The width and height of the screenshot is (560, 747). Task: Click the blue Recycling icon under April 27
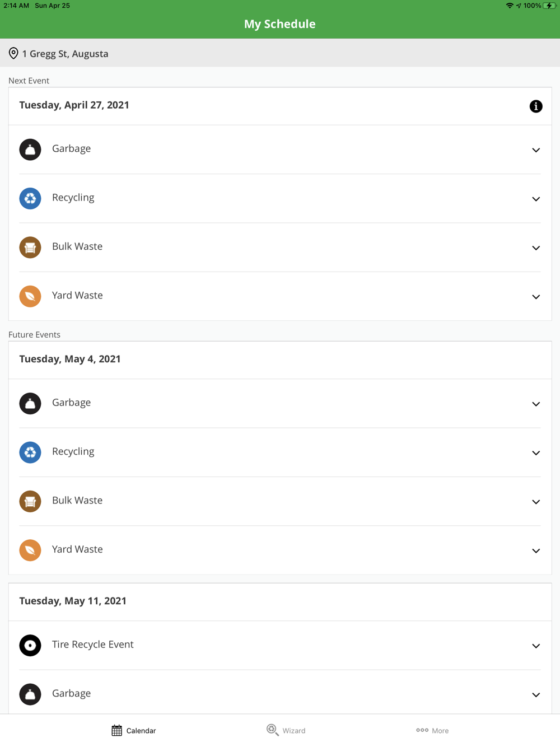point(30,198)
